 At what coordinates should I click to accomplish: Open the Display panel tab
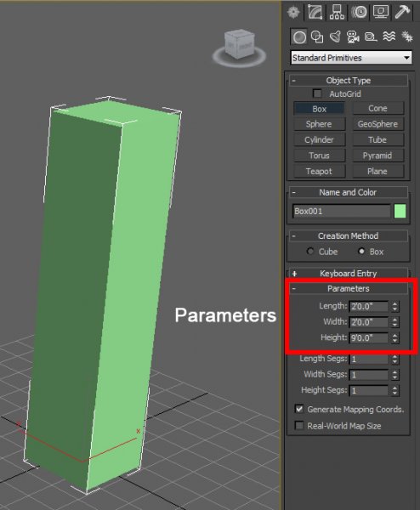381,13
